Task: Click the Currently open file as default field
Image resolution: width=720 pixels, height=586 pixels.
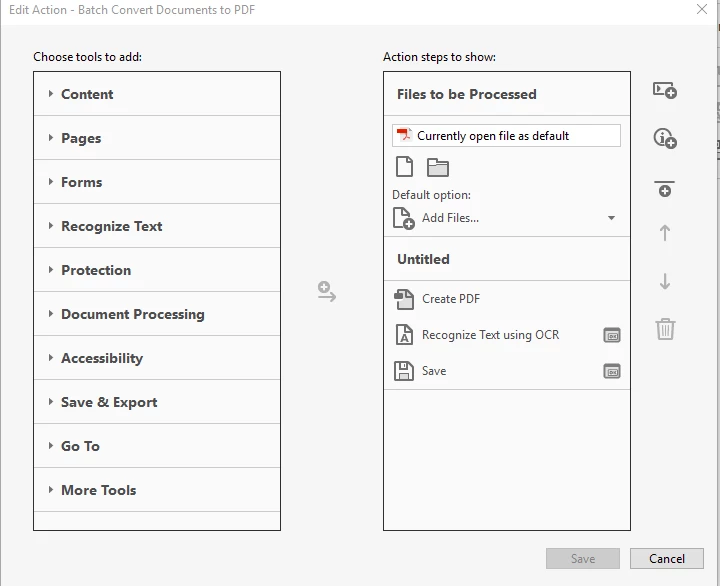Action: [x=506, y=135]
